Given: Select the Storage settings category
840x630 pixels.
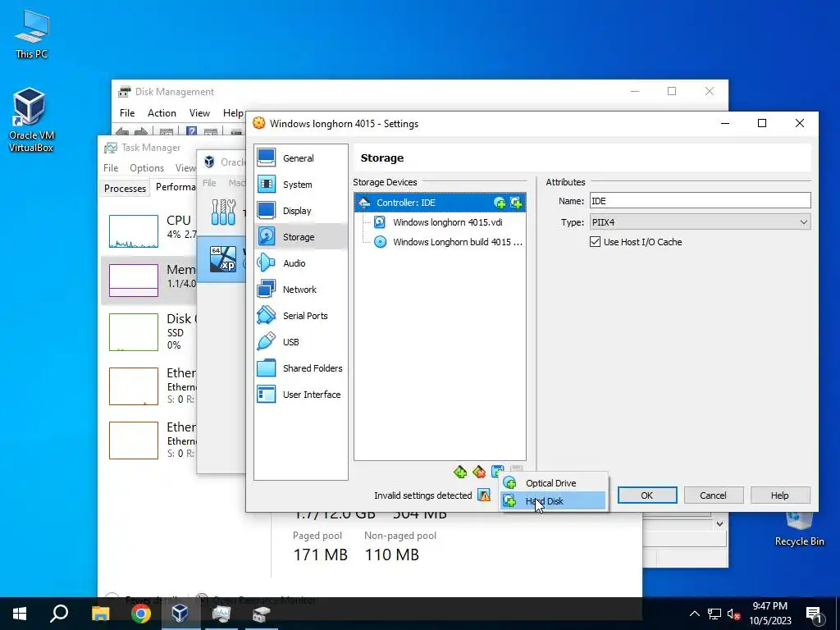Looking at the screenshot, I should click(x=300, y=237).
